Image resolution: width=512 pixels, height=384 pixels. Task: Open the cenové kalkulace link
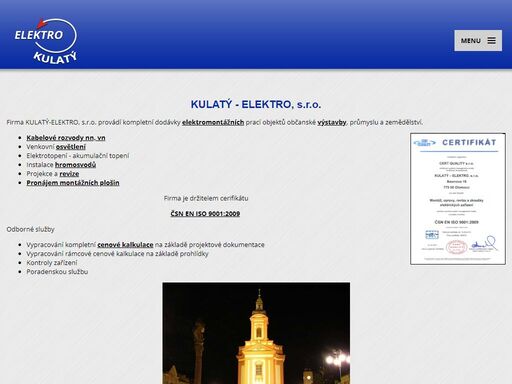[125, 245]
